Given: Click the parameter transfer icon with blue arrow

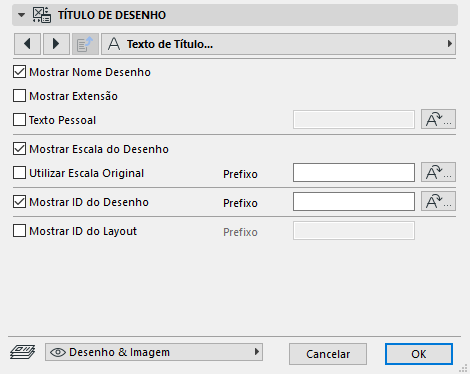Looking at the screenshot, I should pyautogui.click(x=85, y=44).
